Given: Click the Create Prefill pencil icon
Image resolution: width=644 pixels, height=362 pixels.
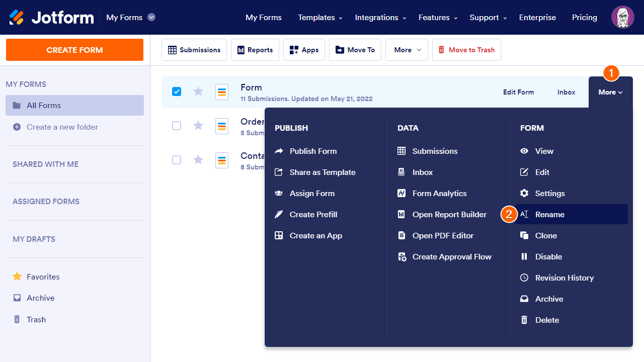Looking at the screenshot, I should (279, 214).
